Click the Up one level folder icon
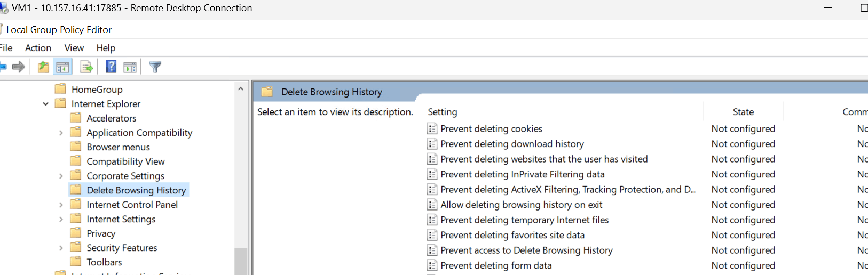Image resolution: width=868 pixels, height=275 pixels. [43, 67]
